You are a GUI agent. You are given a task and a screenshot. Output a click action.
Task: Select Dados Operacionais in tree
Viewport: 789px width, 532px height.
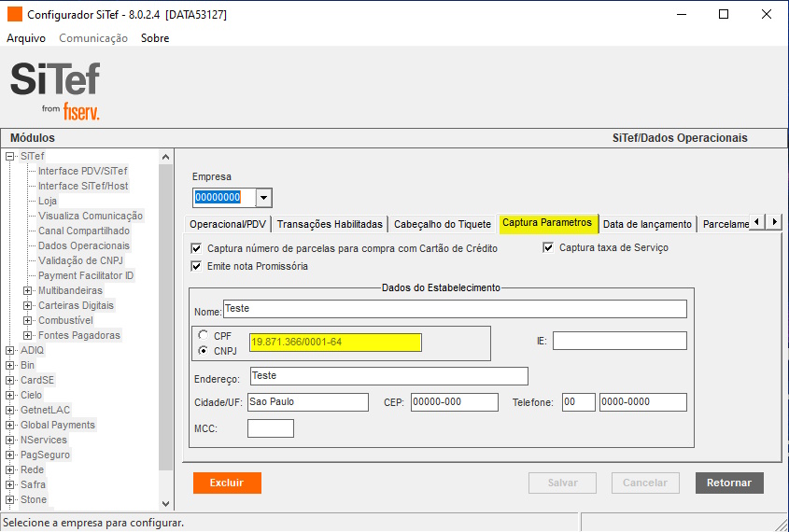click(84, 245)
